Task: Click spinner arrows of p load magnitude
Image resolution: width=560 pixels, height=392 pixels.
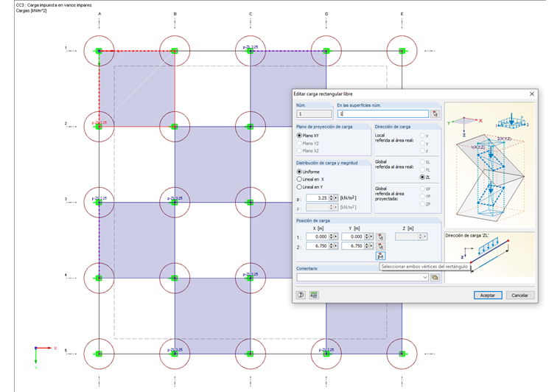Action: pos(331,197)
